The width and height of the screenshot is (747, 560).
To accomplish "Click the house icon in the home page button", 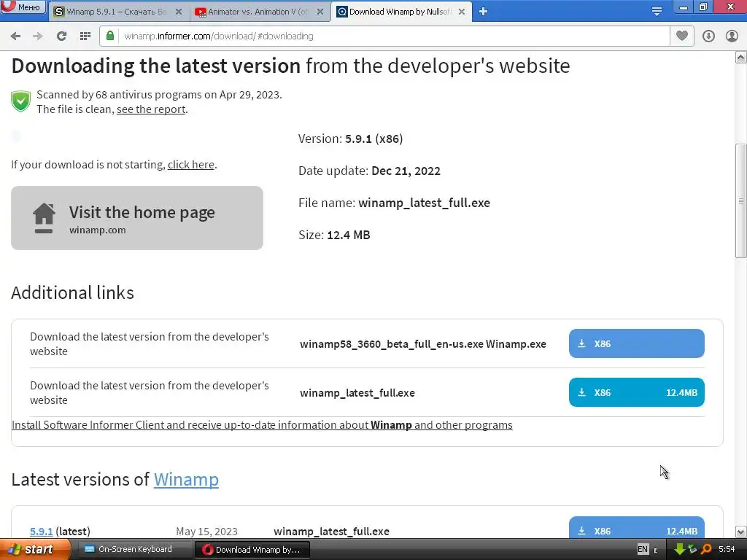I will point(44,217).
